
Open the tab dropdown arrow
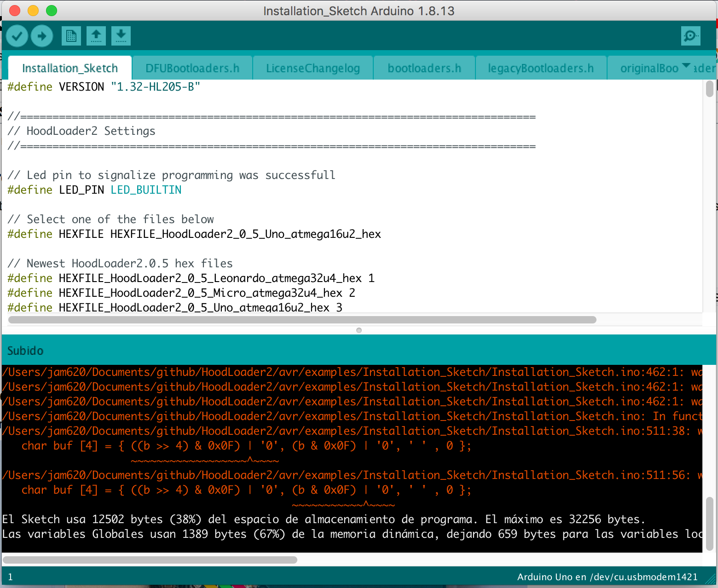pyautogui.click(x=686, y=66)
